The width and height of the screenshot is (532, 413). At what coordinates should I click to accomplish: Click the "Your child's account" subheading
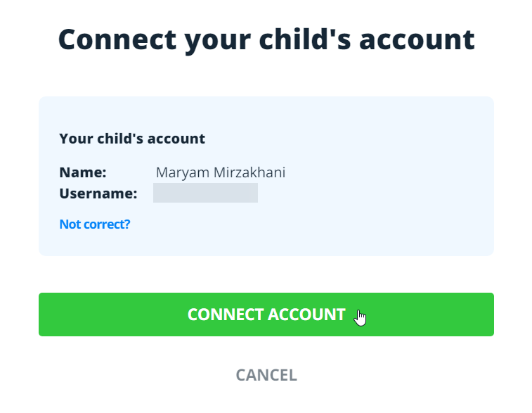pyautogui.click(x=132, y=139)
